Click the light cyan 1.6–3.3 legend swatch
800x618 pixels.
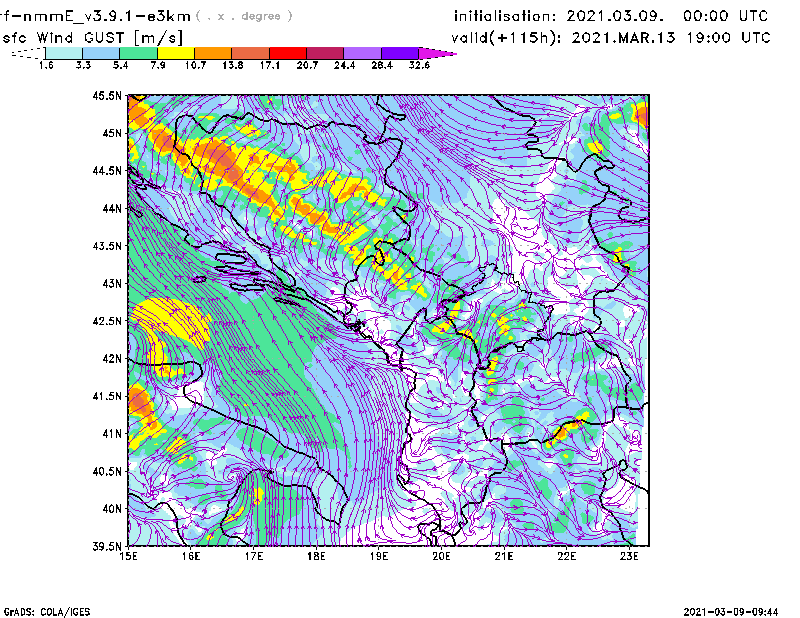pos(64,53)
